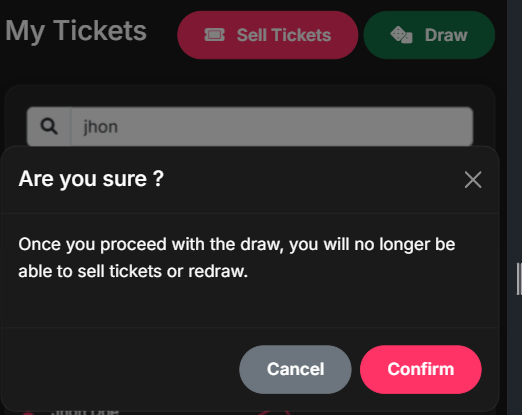Image resolution: width=522 pixels, height=415 pixels.
Task: Click the 'Are you sure ?' dialog title
Action: pyautogui.click(x=91, y=179)
